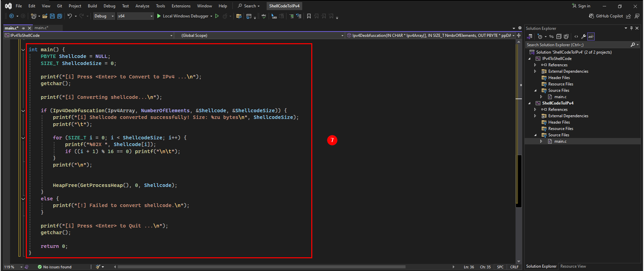Open the x64 platform dropdown
This screenshot has width=644, height=271.
click(135, 16)
